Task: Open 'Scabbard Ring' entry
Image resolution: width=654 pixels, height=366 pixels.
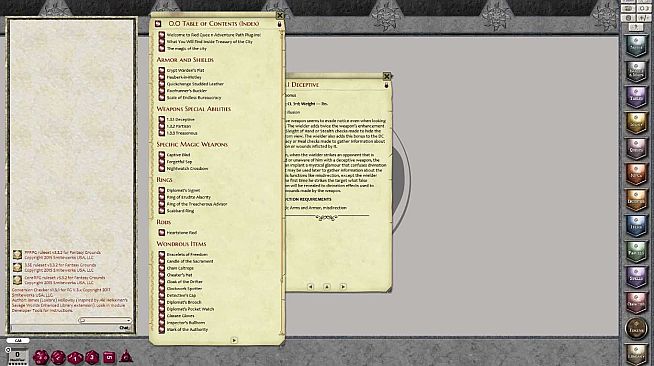Action: (x=181, y=211)
